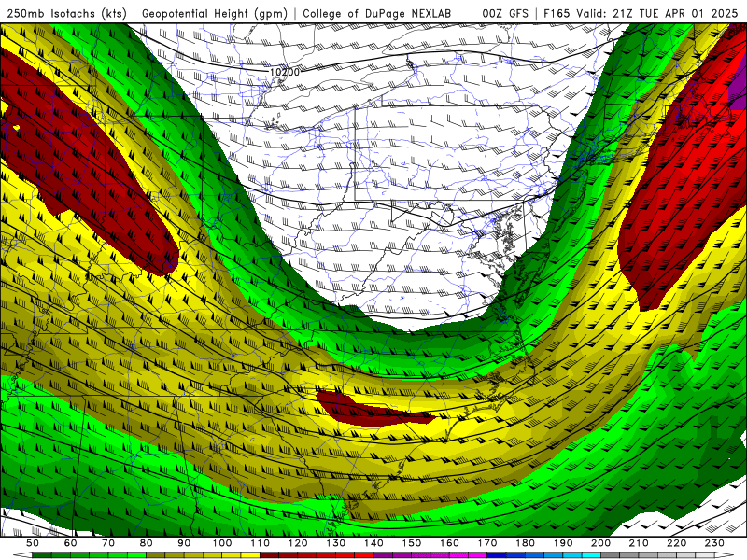Click the 150 scale number
Image resolution: width=747 pixels, height=560 pixels.
point(412,543)
